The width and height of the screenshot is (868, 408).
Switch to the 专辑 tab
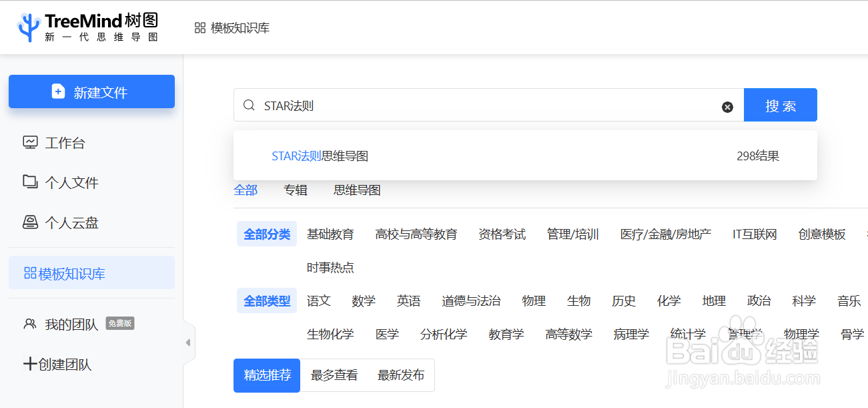(296, 190)
